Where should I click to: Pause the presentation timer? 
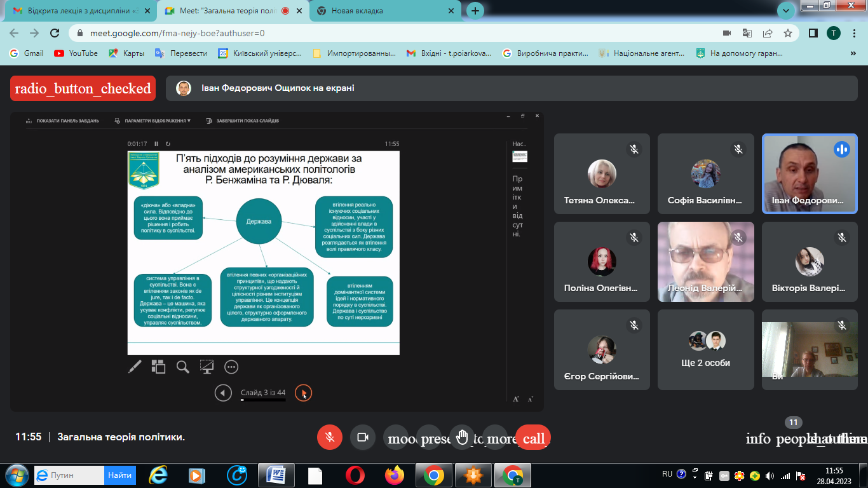[157, 144]
